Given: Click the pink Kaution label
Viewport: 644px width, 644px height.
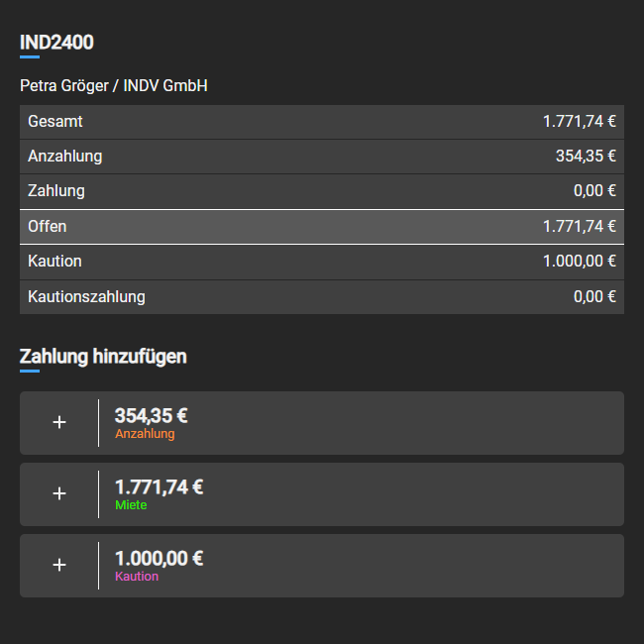Looking at the screenshot, I should pyautogui.click(x=137, y=577).
